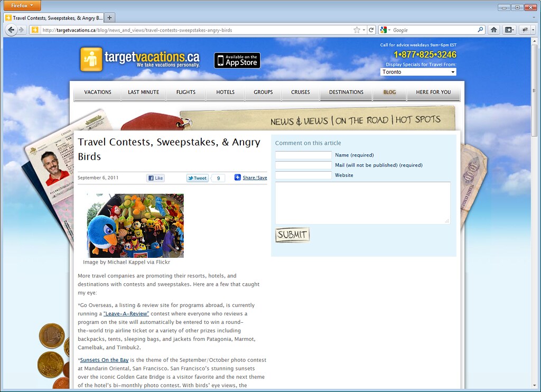Viewport: 541px width, 392px height.
Task: Open the "Leave-A-Review" contest link
Action: pos(126,314)
